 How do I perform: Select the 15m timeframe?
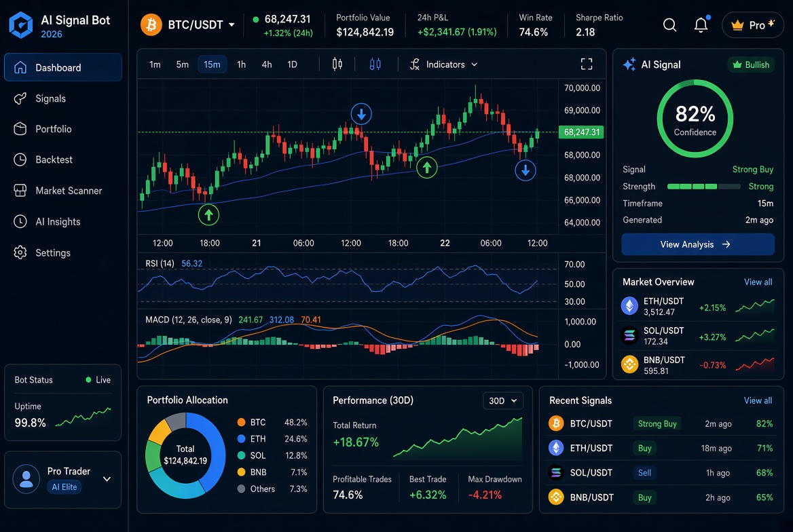click(x=212, y=64)
